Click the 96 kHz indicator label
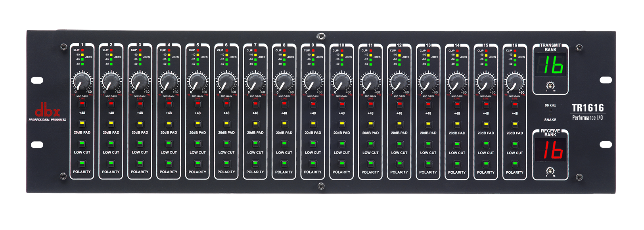 click(550, 105)
